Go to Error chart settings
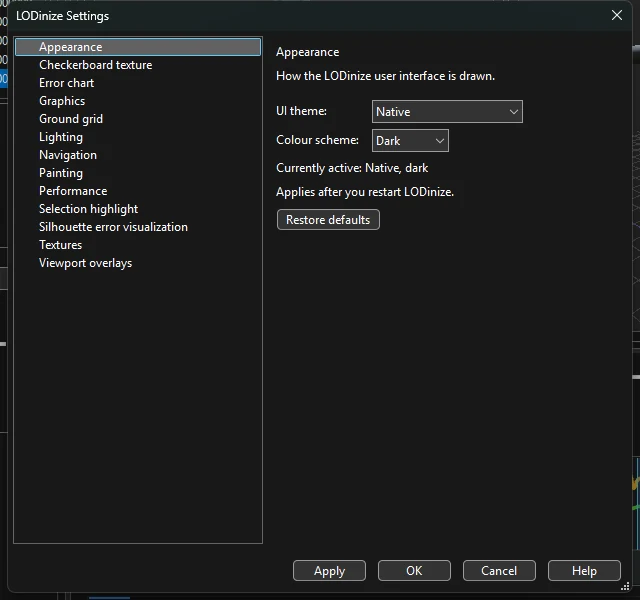Screen dimensions: 640x600 coord(138,83)
